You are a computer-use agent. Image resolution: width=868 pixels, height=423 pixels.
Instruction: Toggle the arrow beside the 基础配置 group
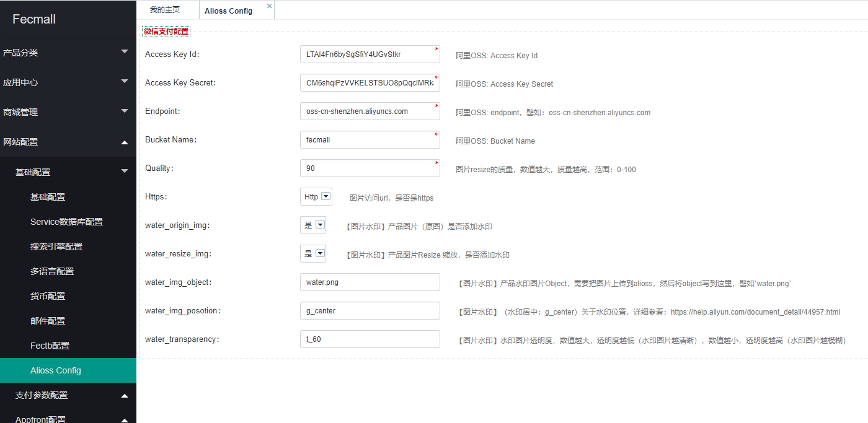(x=125, y=171)
